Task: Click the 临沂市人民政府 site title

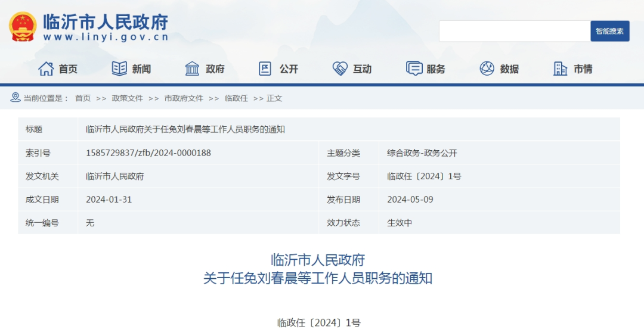Action: (106, 21)
